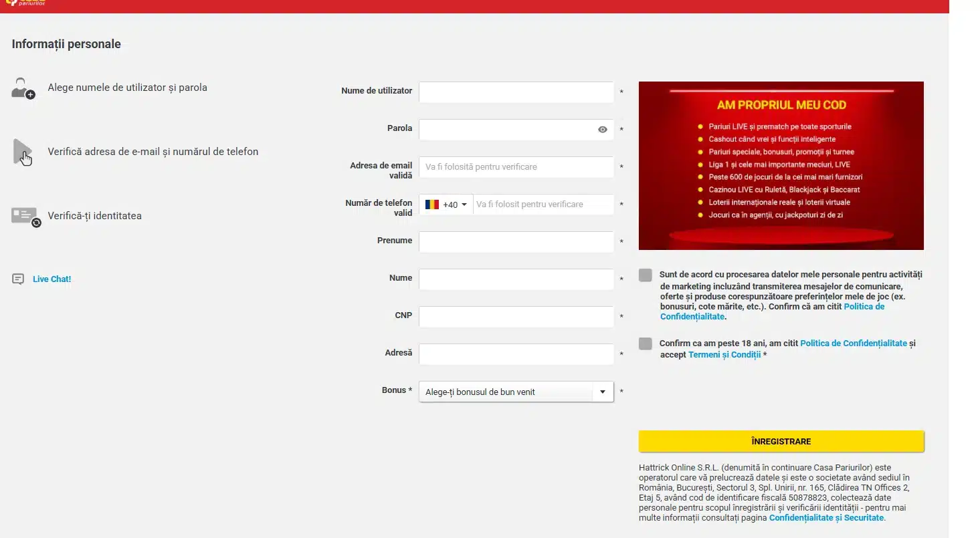Viewport: 980px width, 538px height.
Task: Click the "Nume de utilizator" input field
Action: [x=515, y=92]
